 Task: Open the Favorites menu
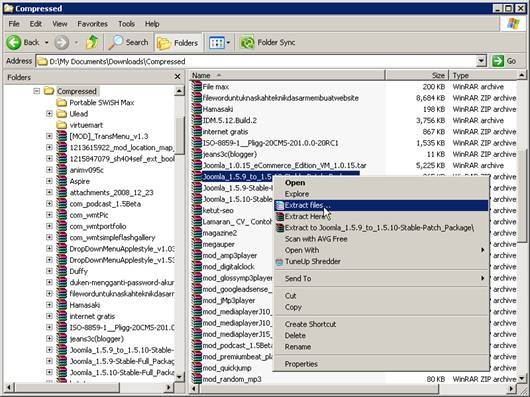pyautogui.click(x=92, y=24)
